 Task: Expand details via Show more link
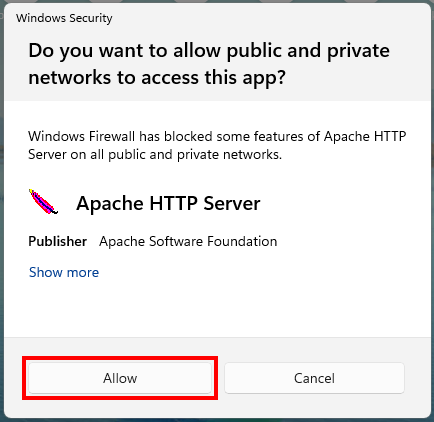tap(64, 272)
